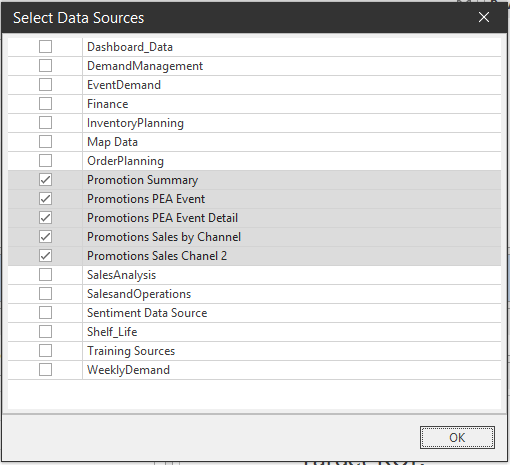The image size is (510, 465).
Task: Uncheck the Promotion Summary checkbox
Action: (x=45, y=180)
